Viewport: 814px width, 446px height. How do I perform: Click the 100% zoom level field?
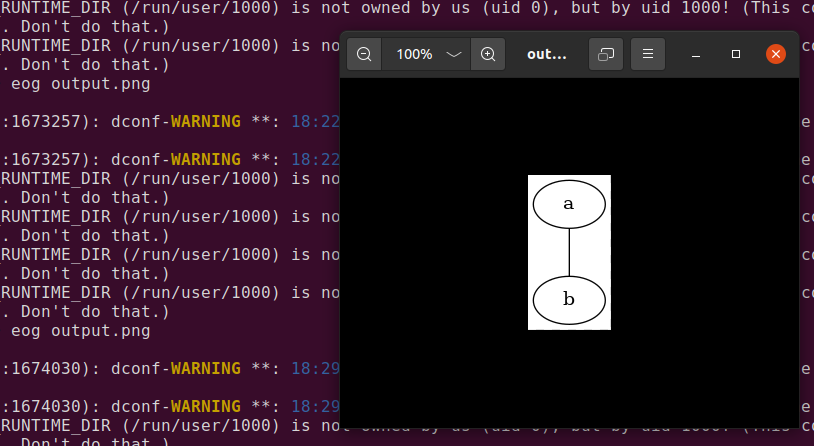tap(414, 54)
